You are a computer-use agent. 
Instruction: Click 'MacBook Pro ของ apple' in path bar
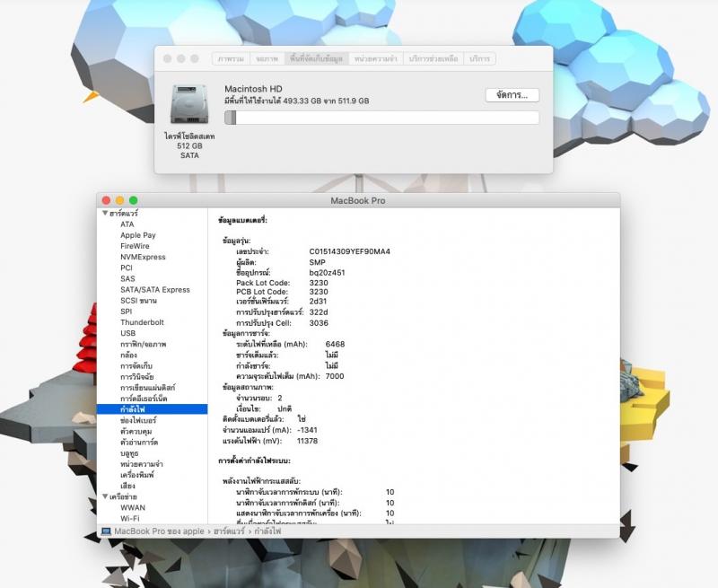tap(159, 531)
